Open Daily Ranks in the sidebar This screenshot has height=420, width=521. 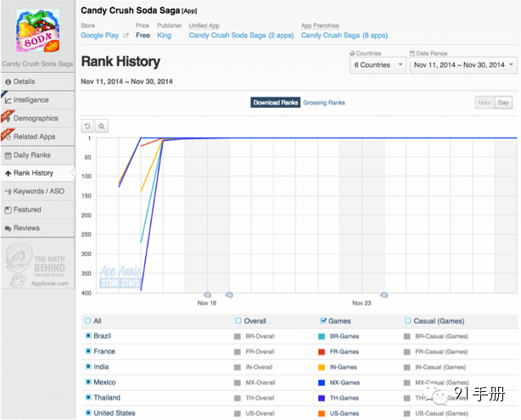coord(37,155)
